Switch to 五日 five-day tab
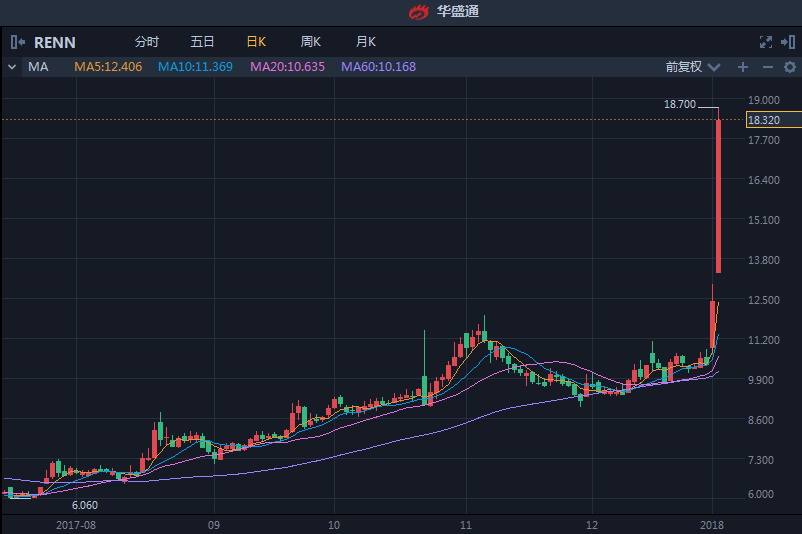This screenshot has height=534, width=802. (202, 42)
